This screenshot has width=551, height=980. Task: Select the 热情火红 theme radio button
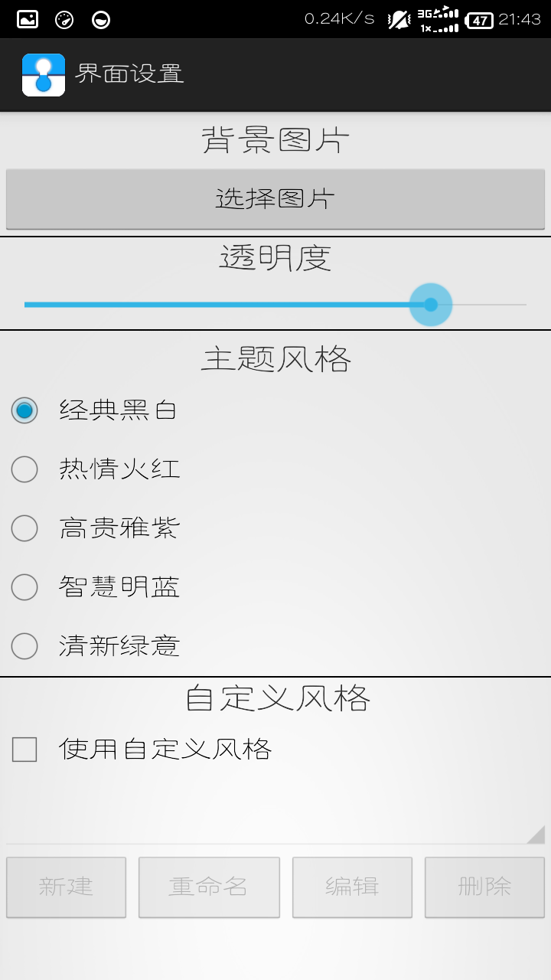point(24,469)
